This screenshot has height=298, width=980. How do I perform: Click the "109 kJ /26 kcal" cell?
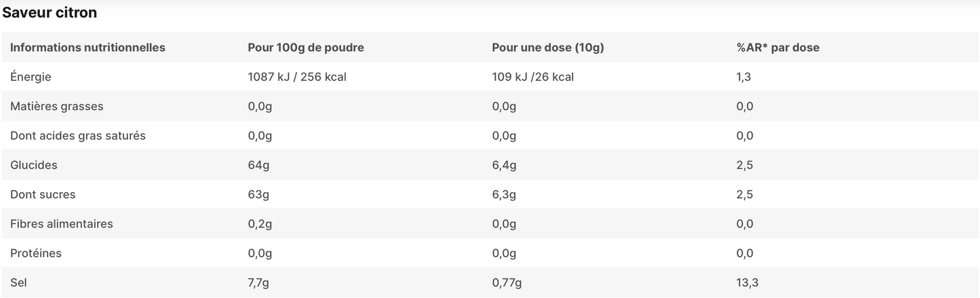[x=532, y=77]
